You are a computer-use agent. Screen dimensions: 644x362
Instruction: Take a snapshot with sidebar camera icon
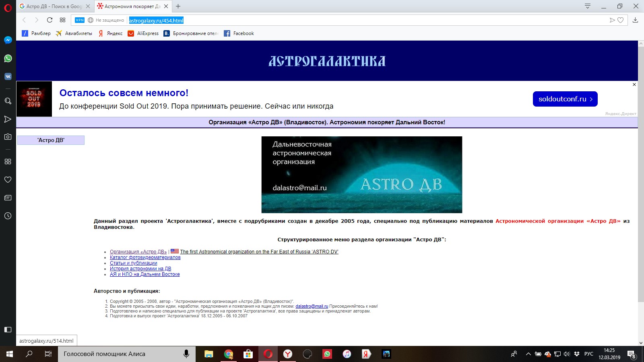8,137
